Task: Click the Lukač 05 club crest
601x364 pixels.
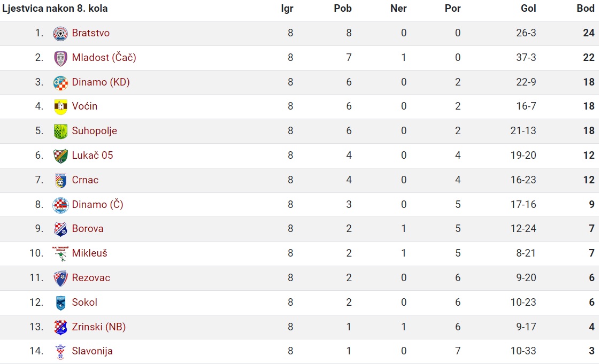Action: click(x=60, y=156)
